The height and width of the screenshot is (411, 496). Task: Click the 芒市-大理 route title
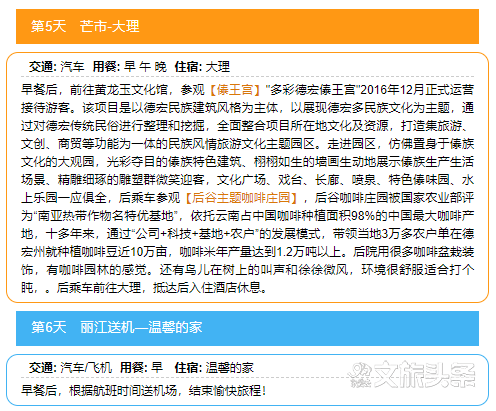110,26
